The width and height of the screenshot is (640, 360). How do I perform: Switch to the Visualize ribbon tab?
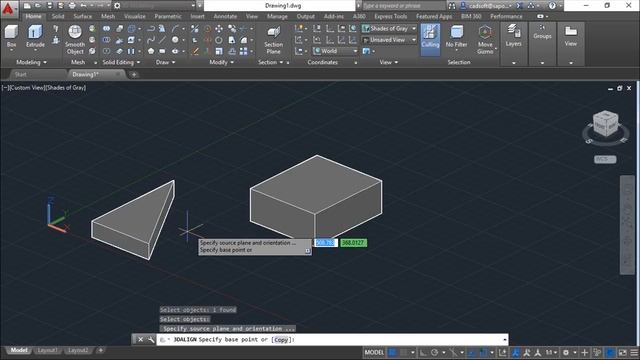(x=135, y=16)
